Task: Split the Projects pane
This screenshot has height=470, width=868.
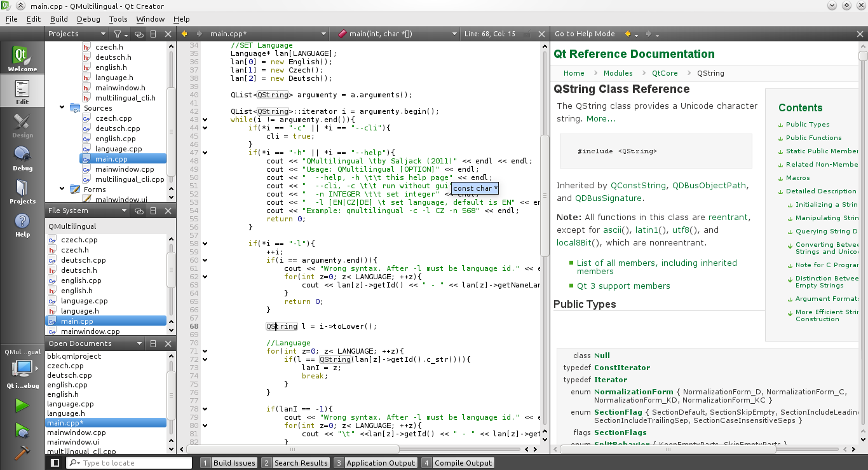Action: point(154,34)
